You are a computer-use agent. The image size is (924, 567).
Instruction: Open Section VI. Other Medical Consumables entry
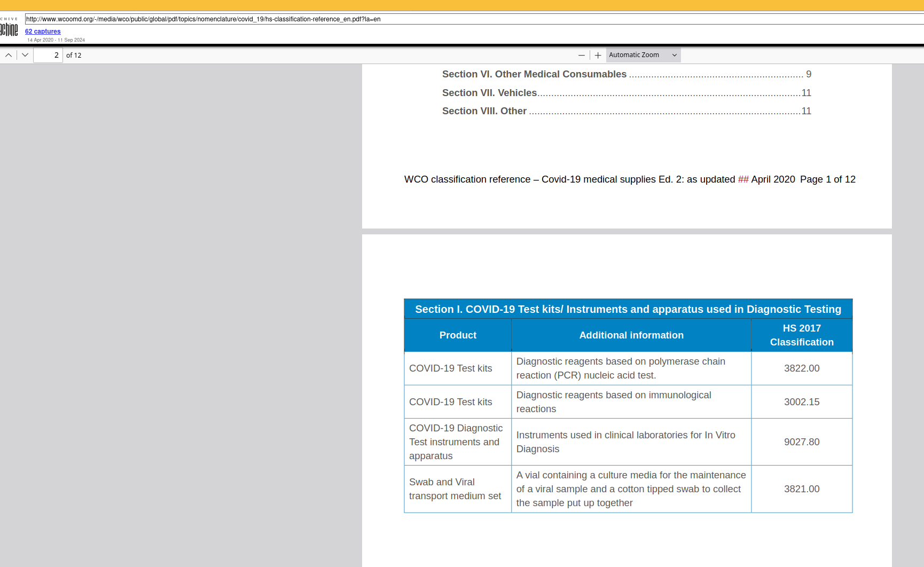[627, 74]
